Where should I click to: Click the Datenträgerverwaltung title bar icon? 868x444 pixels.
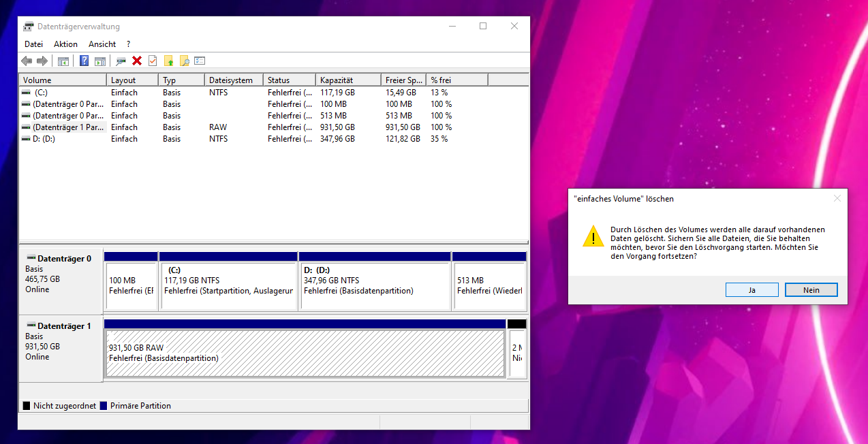pyautogui.click(x=28, y=27)
